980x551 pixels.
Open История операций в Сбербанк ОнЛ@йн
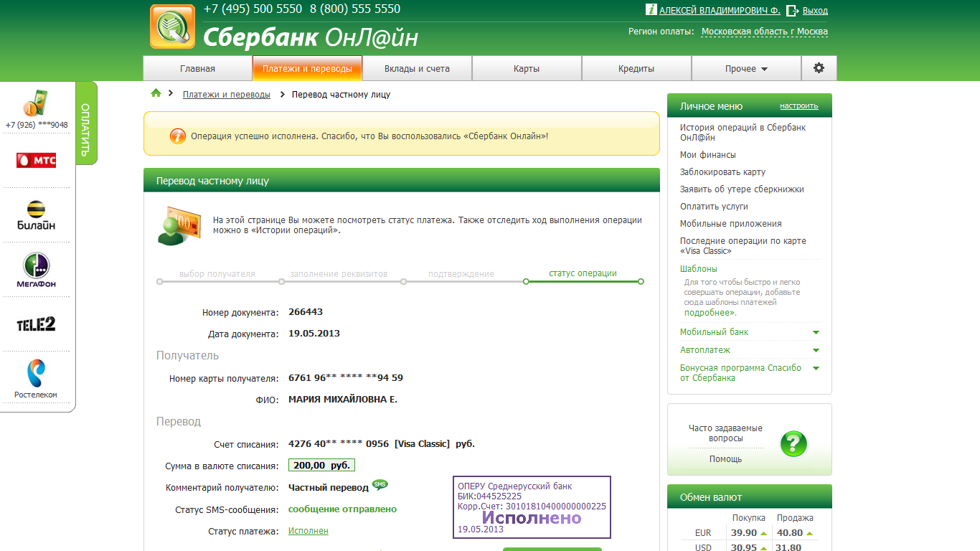coord(743,132)
